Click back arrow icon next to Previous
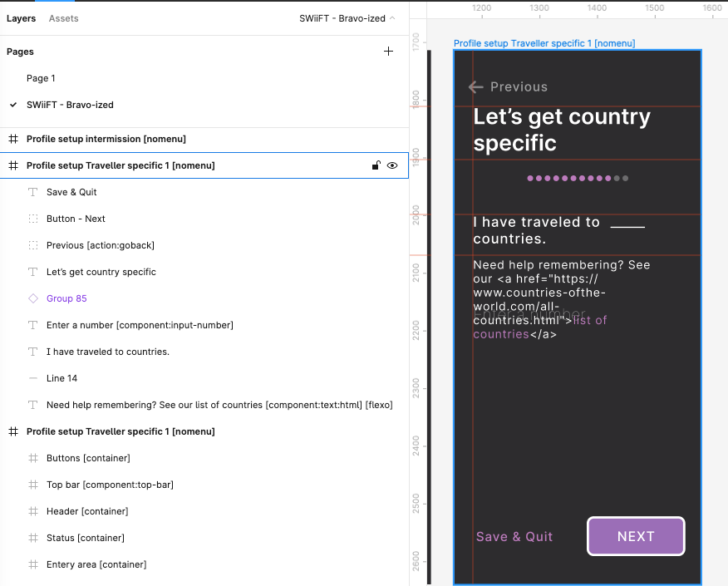Image resolution: width=728 pixels, height=586 pixels. 476,86
